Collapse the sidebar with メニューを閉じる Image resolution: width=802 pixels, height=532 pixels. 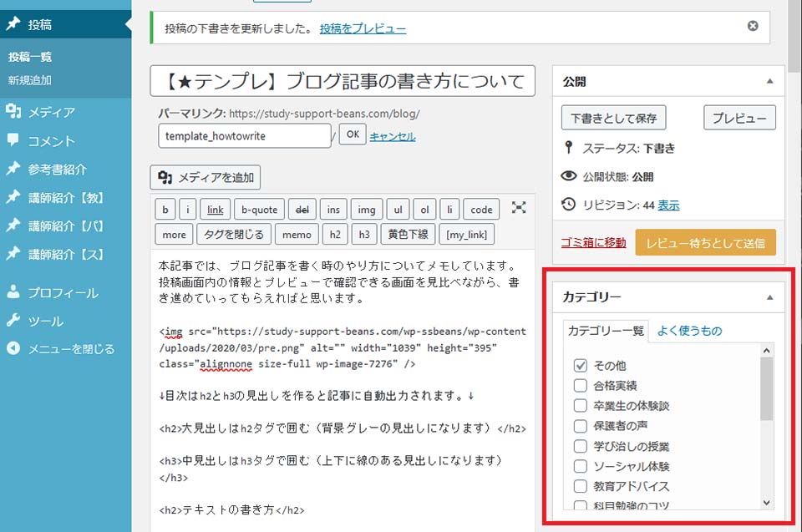click(x=70, y=349)
